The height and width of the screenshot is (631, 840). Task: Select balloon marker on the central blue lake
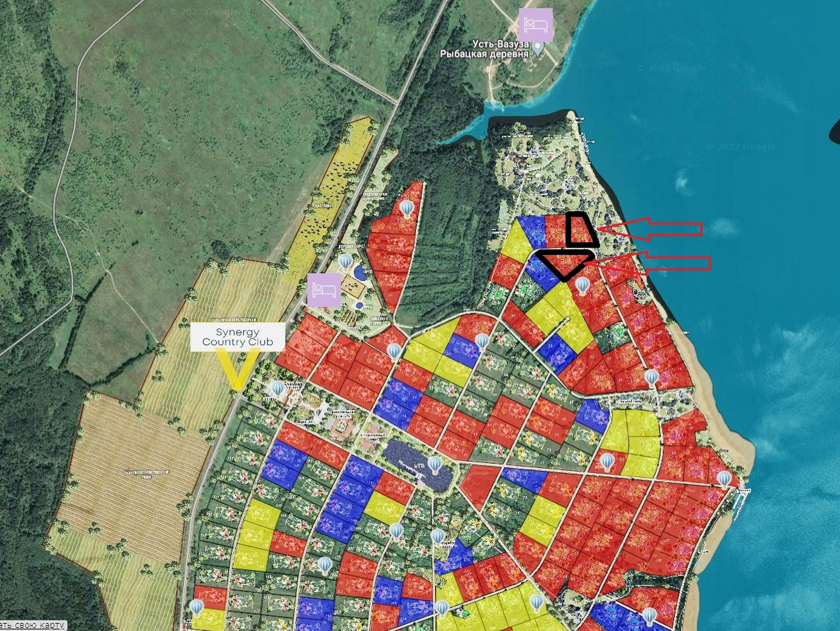click(434, 464)
